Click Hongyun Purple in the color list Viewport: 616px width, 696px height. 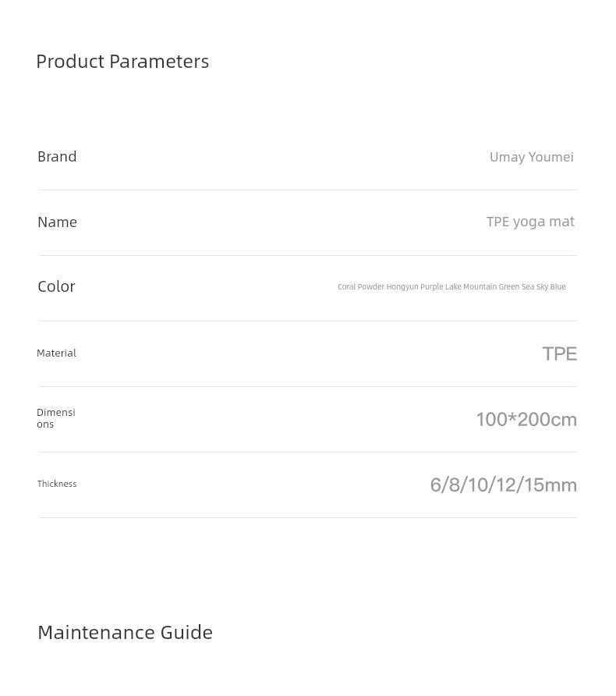(415, 286)
